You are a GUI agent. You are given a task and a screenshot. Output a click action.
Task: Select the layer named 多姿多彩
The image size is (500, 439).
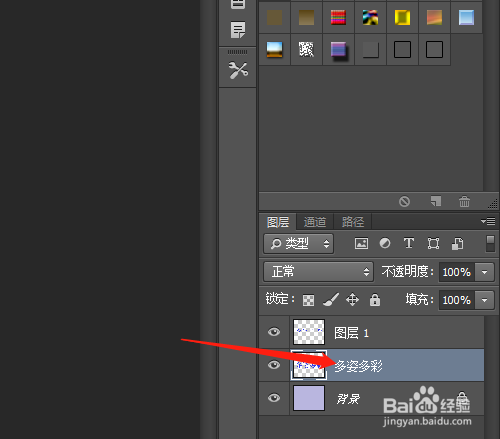pos(371,365)
